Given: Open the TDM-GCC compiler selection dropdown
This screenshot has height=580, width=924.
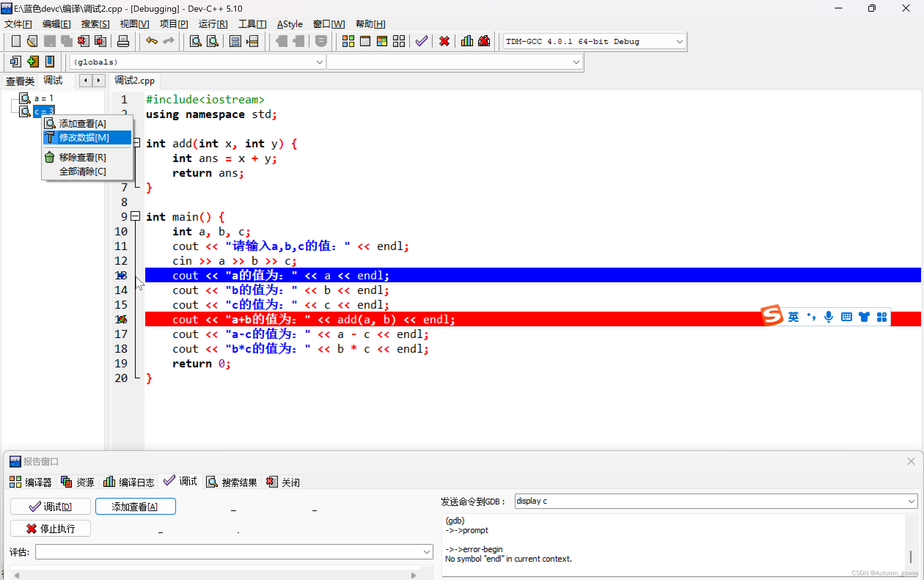Looking at the screenshot, I should 679,41.
